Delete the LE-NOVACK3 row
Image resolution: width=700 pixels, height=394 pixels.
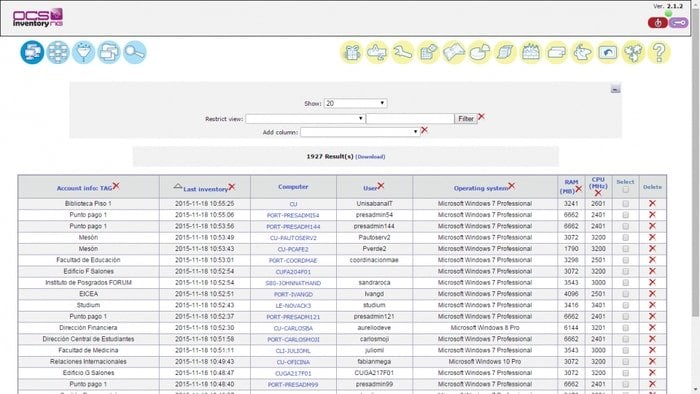[652, 305]
